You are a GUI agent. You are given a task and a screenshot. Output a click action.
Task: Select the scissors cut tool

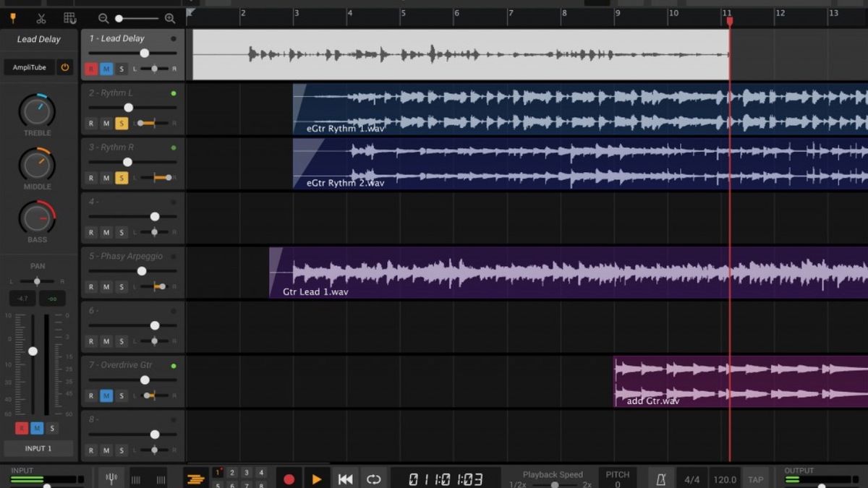click(40, 18)
